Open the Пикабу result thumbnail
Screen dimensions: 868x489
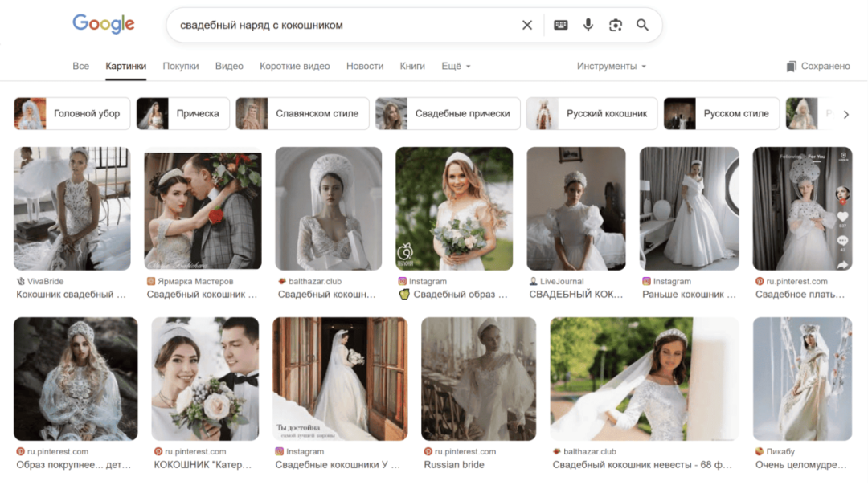pos(802,378)
